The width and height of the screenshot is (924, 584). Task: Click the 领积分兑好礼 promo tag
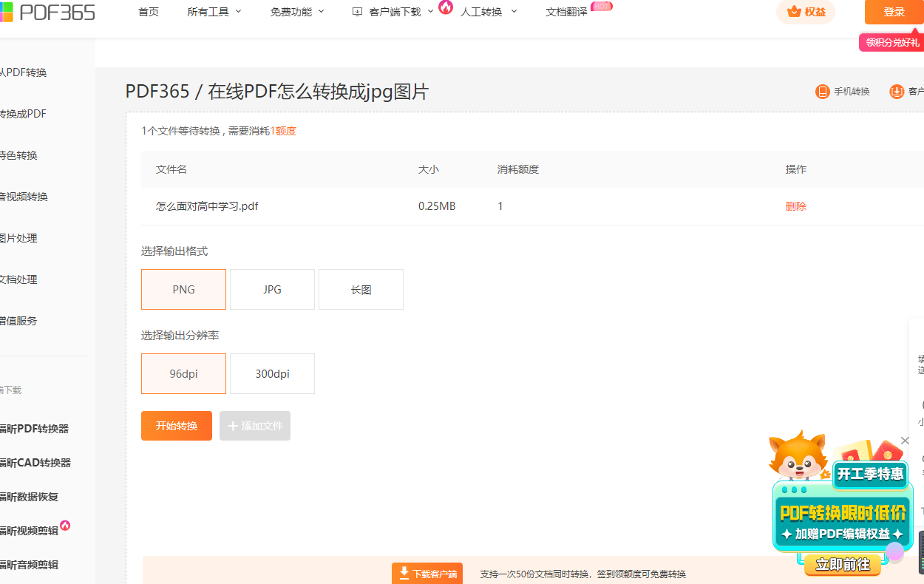(892, 43)
